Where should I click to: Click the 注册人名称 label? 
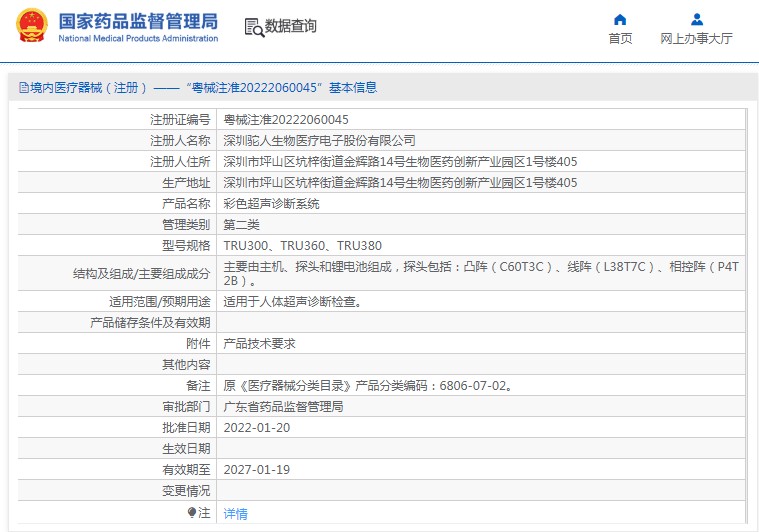[x=180, y=141]
